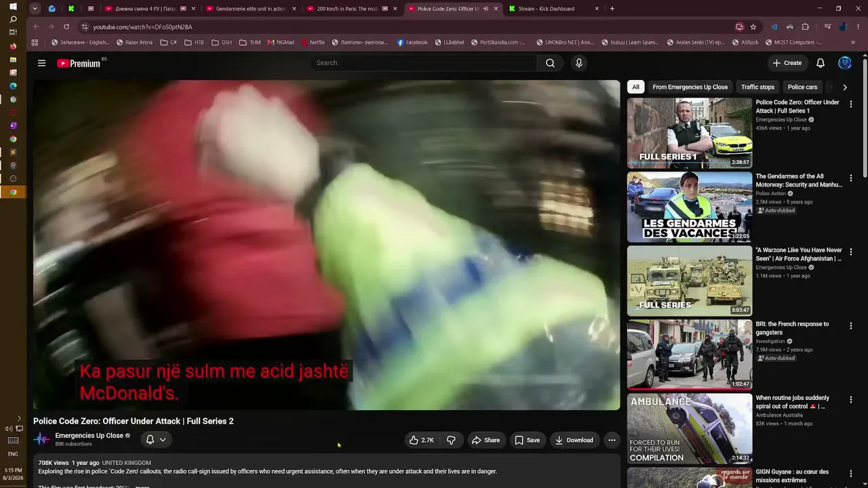Share this video

click(x=486, y=440)
